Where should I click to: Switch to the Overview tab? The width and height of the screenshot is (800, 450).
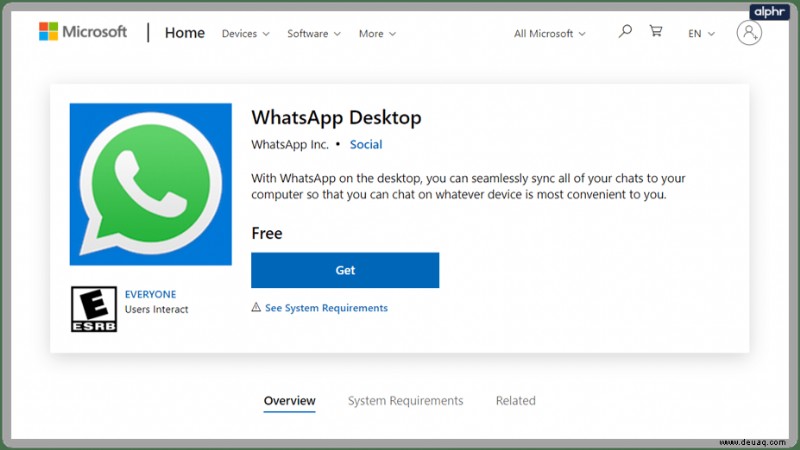(289, 401)
